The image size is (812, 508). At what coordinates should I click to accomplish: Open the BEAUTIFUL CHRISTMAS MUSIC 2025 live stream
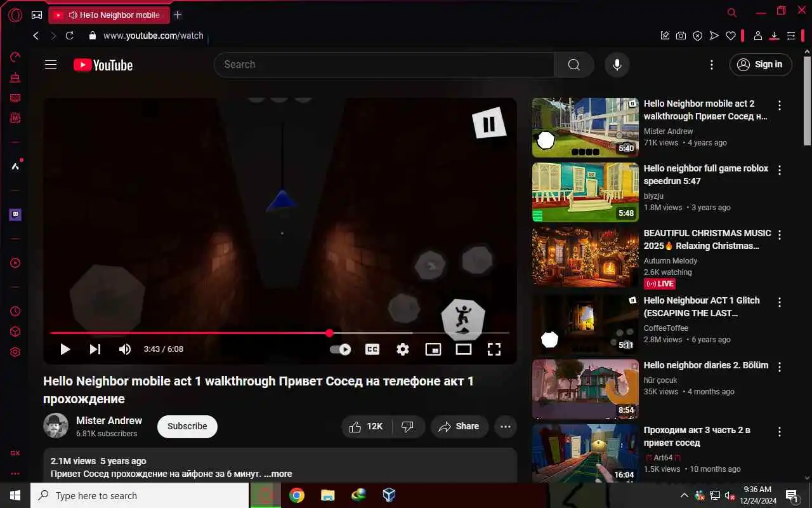pyautogui.click(x=586, y=257)
